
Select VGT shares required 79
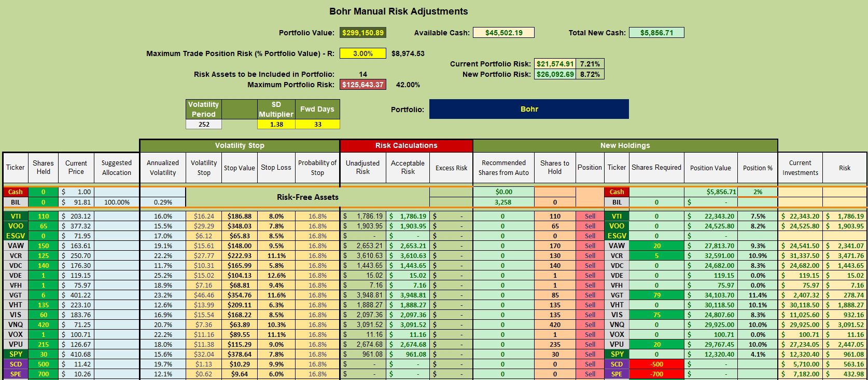[x=656, y=295]
